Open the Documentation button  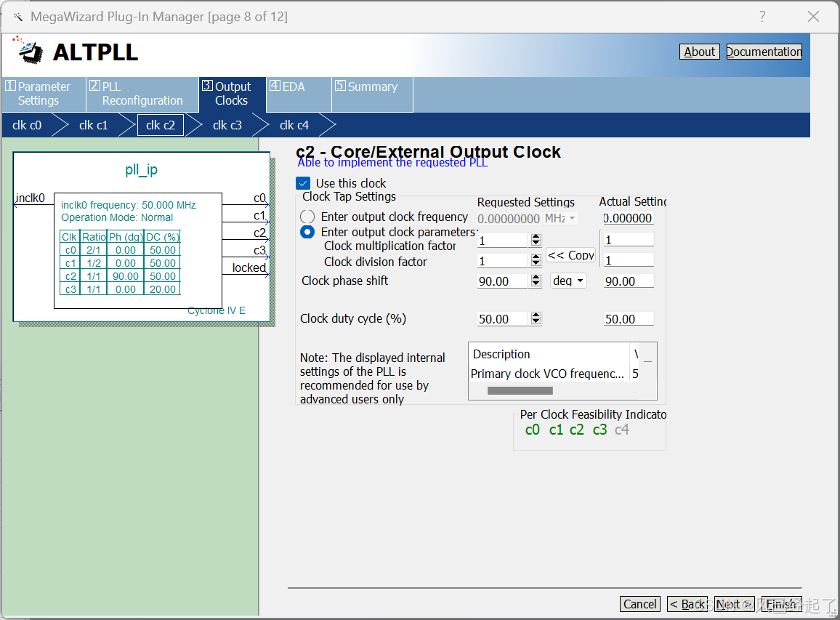click(764, 52)
